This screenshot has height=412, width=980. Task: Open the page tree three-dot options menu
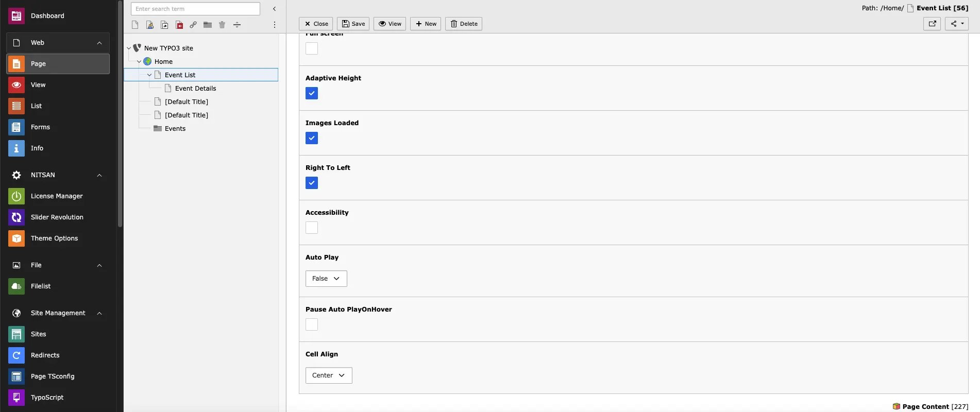click(275, 25)
